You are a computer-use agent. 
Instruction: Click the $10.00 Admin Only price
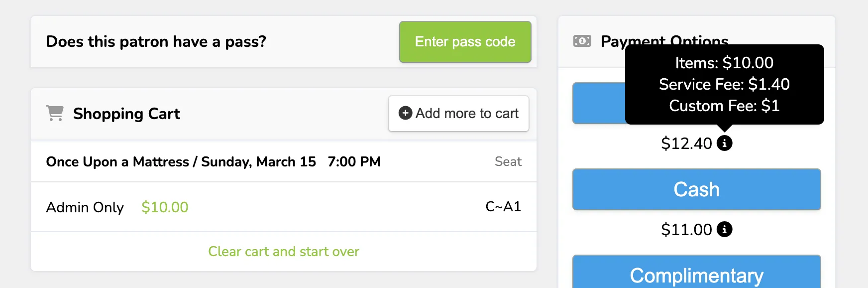[x=165, y=207]
